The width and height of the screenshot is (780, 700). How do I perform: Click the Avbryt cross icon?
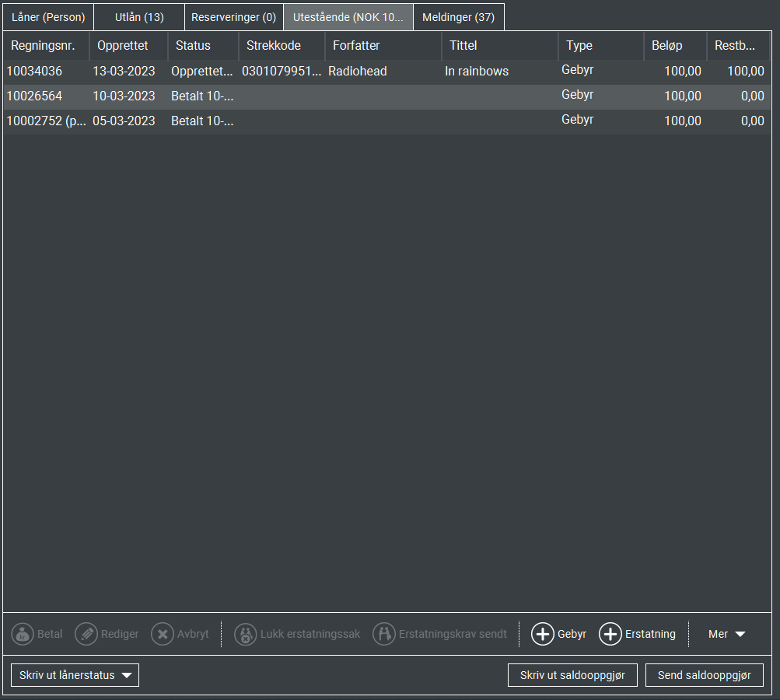pos(163,635)
